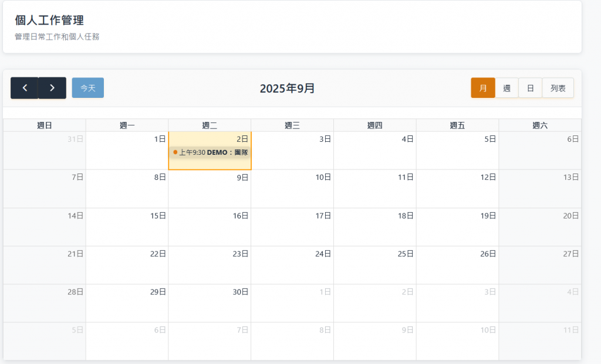The image size is (601, 364).
Task: Choose the 18日 date
Action: point(406,216)
